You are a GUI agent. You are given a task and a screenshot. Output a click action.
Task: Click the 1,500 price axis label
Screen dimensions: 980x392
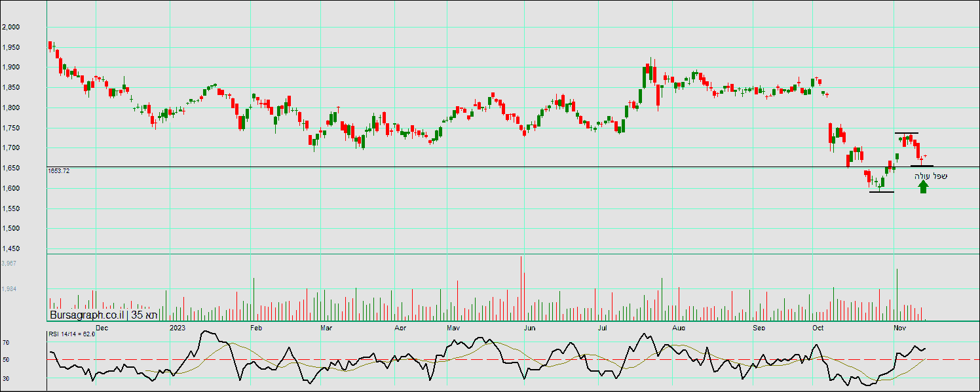tap(11, 228)
